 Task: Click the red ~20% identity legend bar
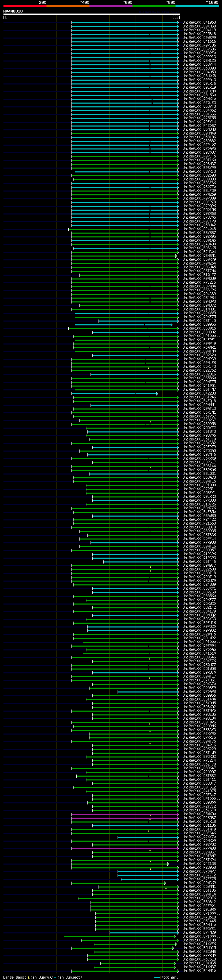[25, 6]
